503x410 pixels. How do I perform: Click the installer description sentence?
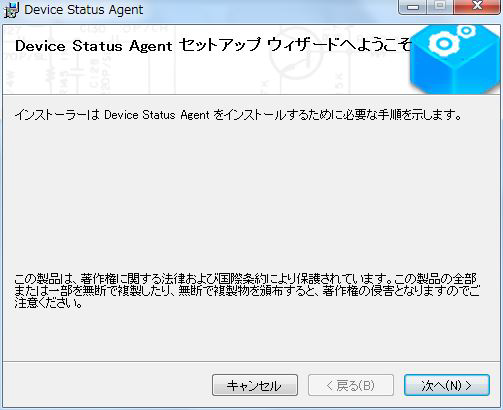[238, 115]
